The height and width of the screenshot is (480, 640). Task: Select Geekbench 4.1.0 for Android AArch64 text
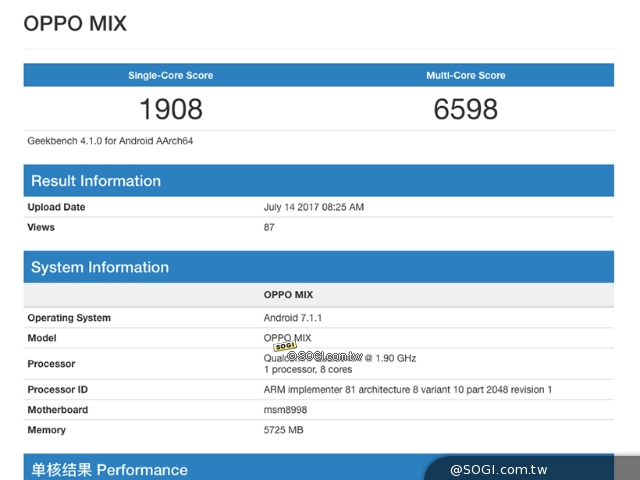[x=110, y=141]
